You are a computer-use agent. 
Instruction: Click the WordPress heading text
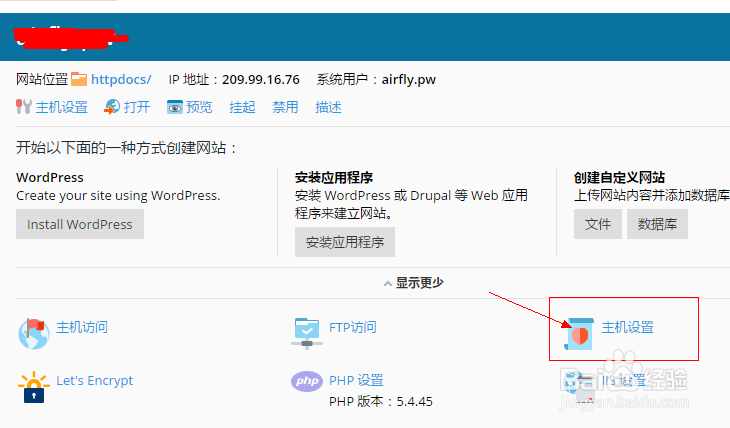pyautogui.click(x=50, y=177)
